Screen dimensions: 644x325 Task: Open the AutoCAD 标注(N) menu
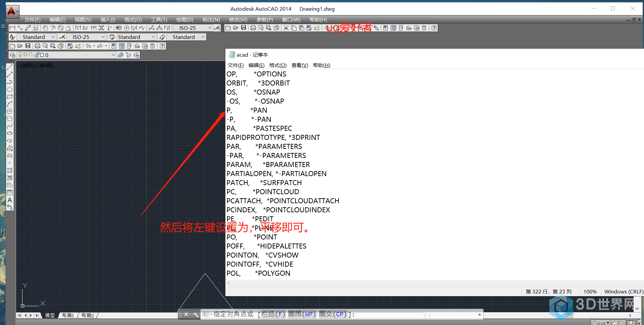[x=211, y=20]
